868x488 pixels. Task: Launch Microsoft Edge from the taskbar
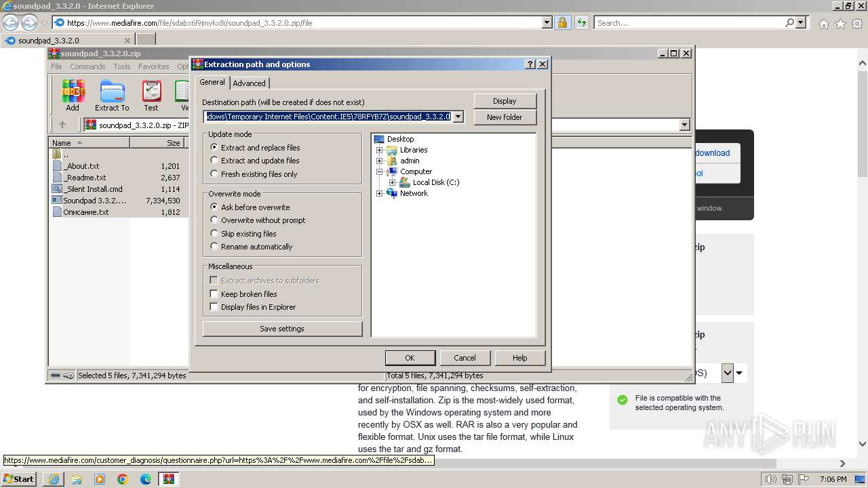click(146, 479)
